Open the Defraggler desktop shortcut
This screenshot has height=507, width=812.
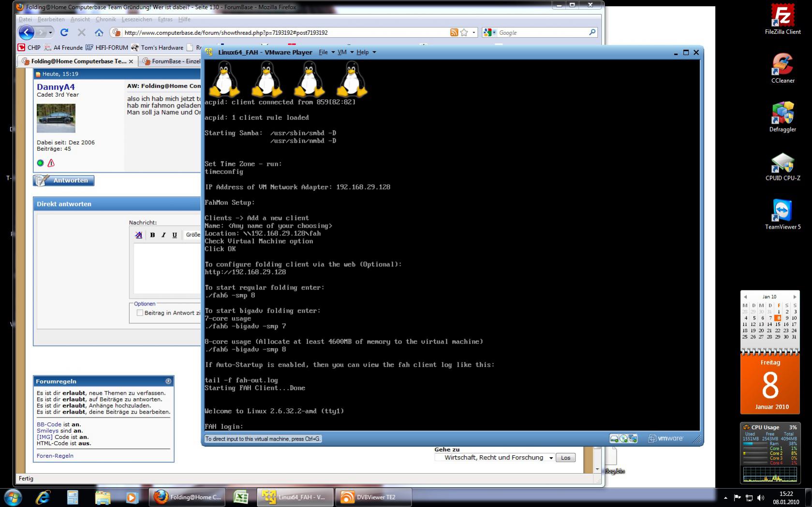782,117
